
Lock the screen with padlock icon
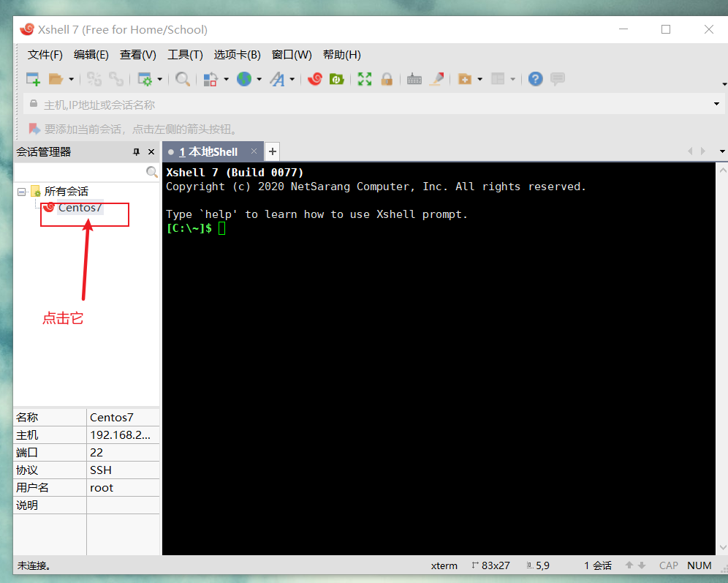point(387,79)
